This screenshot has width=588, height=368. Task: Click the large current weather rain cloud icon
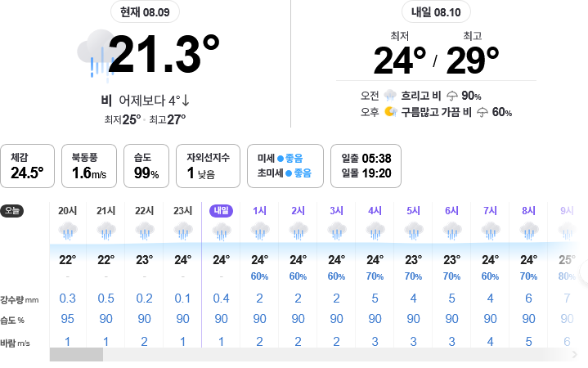click(96, 55)
